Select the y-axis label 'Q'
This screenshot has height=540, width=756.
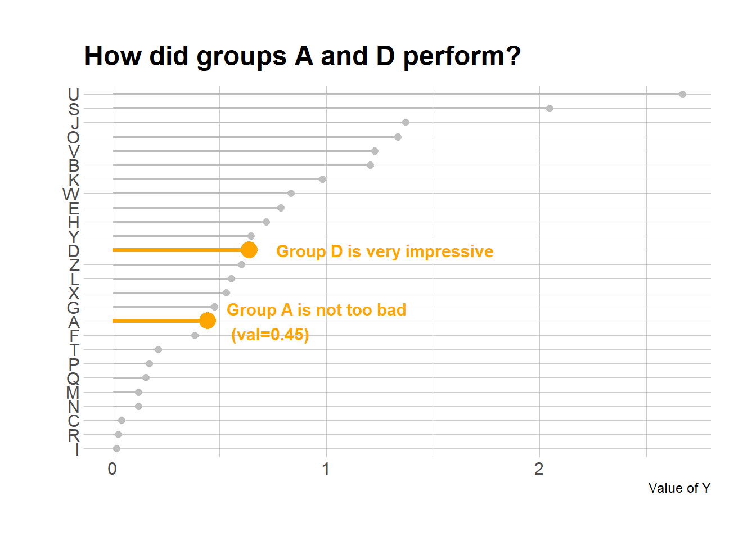[73, 379]
